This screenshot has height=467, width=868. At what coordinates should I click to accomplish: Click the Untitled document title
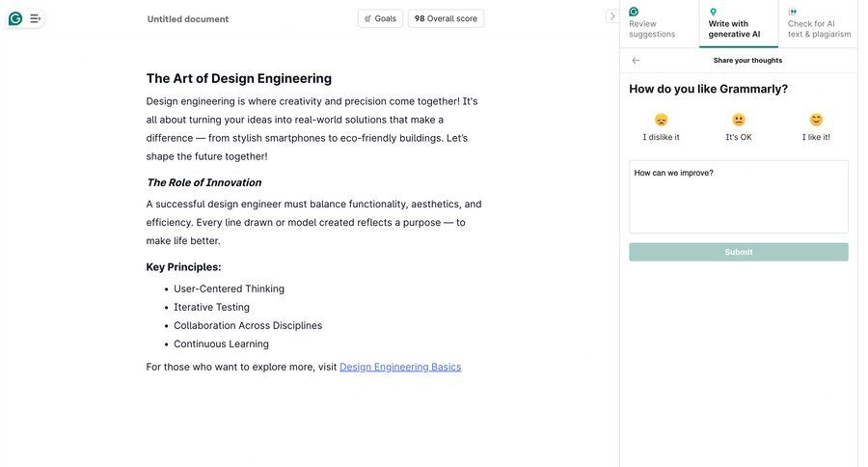(x=188, y=19)
